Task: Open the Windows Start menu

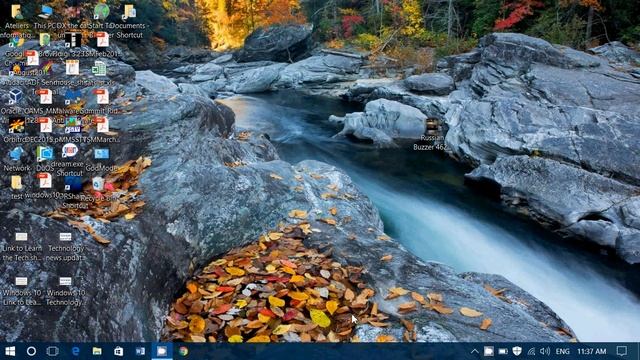Action: point(10,351)
